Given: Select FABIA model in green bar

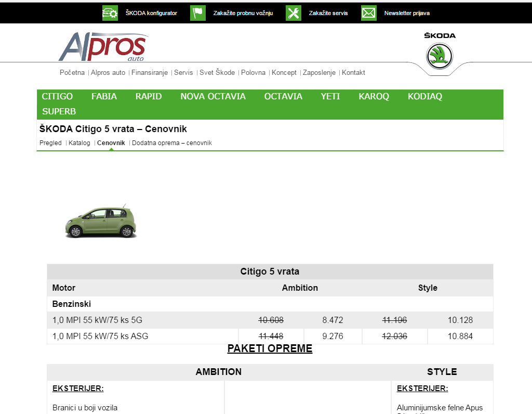Looking at the screenshot, I should pos(104,96).
